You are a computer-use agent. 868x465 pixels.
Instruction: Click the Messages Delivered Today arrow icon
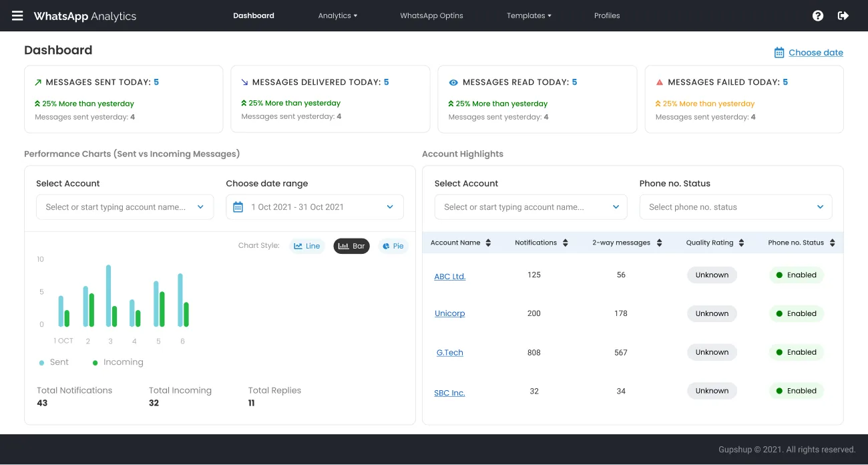(x=244, y=82)
